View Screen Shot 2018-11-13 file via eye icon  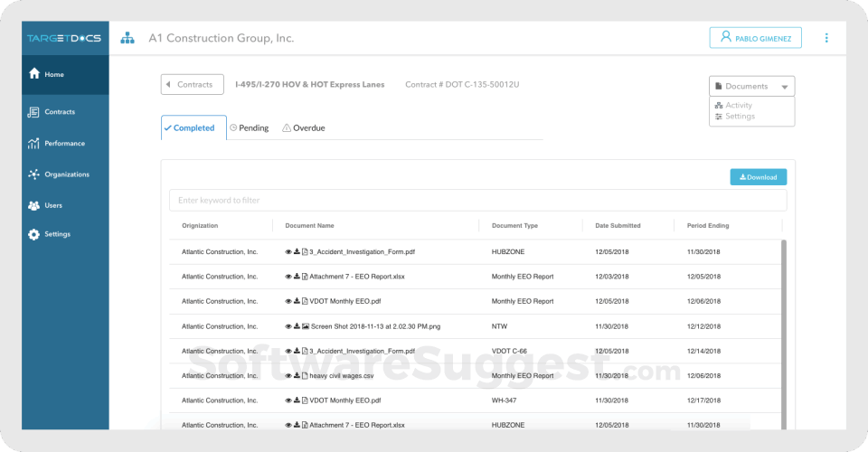click(x=288, y=325)
